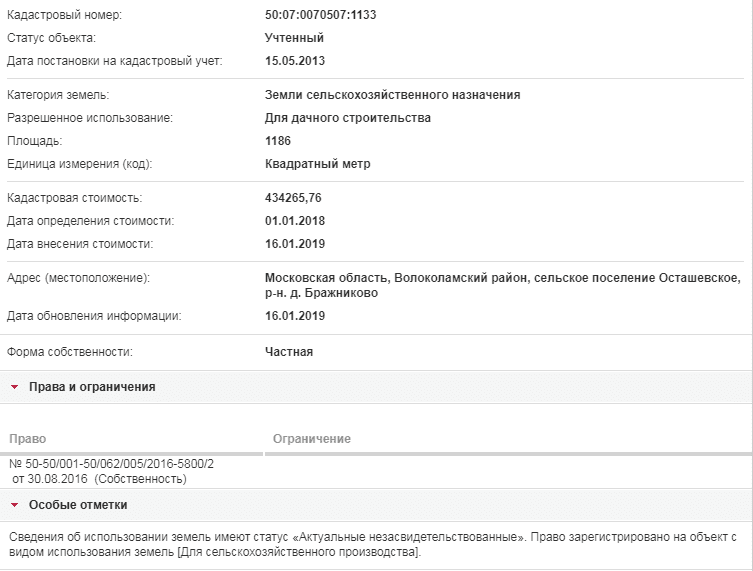This screenshot has width=753, height=571.
Task: Collapse the Права и ограничения section arrow
Action: (x=14, y=387)
